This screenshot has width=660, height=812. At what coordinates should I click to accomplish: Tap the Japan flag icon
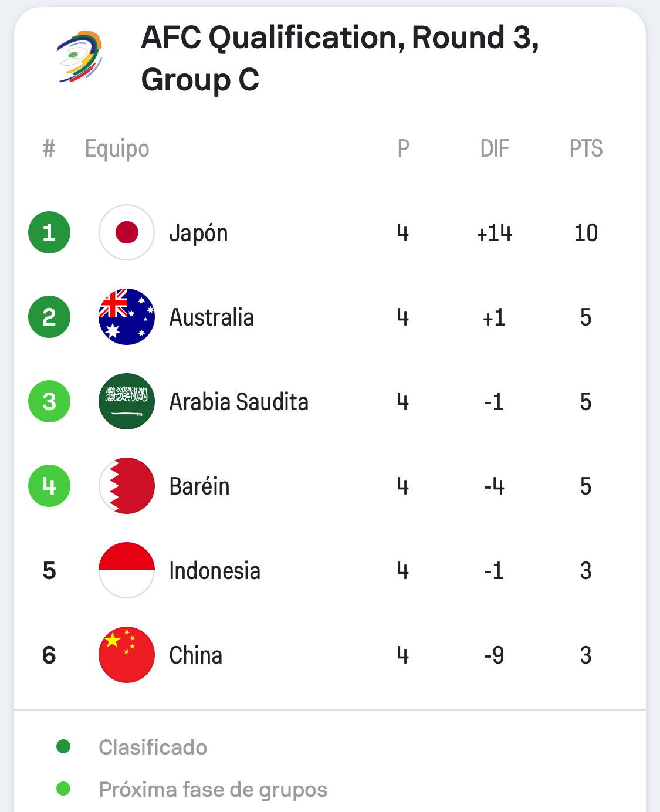(x=127, y=232)
